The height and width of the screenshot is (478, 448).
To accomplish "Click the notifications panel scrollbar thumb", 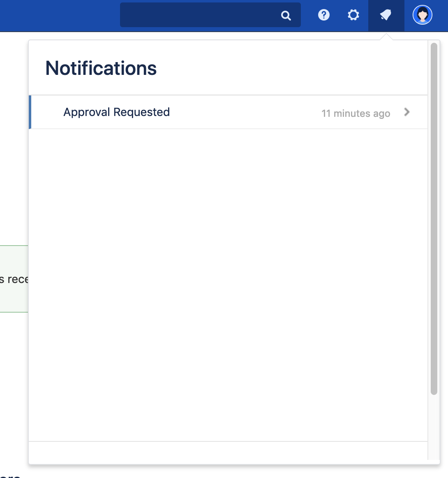I will pyautogui.click(x=434, y=218).
